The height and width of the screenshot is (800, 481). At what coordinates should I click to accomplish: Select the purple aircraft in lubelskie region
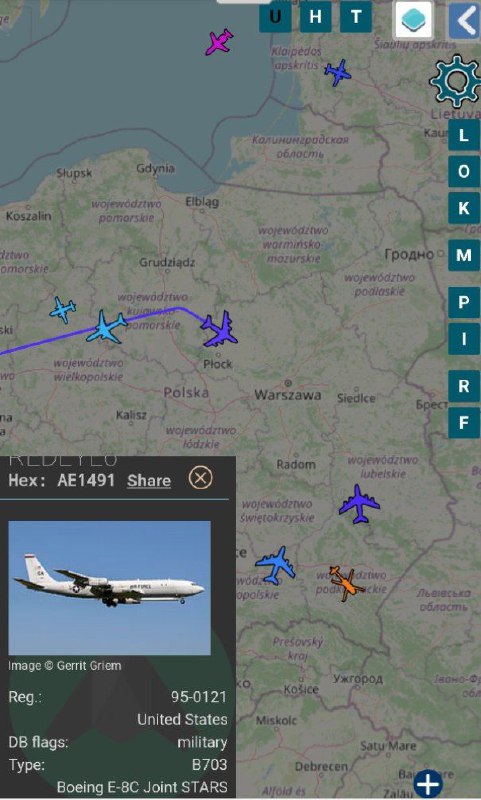click(360, 504)
